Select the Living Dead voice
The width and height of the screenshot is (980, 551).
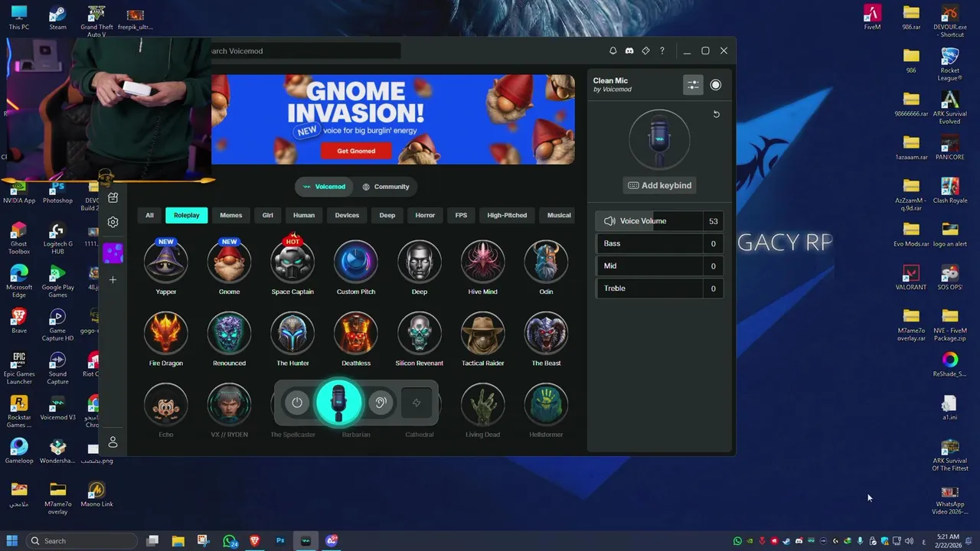pos(482,404)
